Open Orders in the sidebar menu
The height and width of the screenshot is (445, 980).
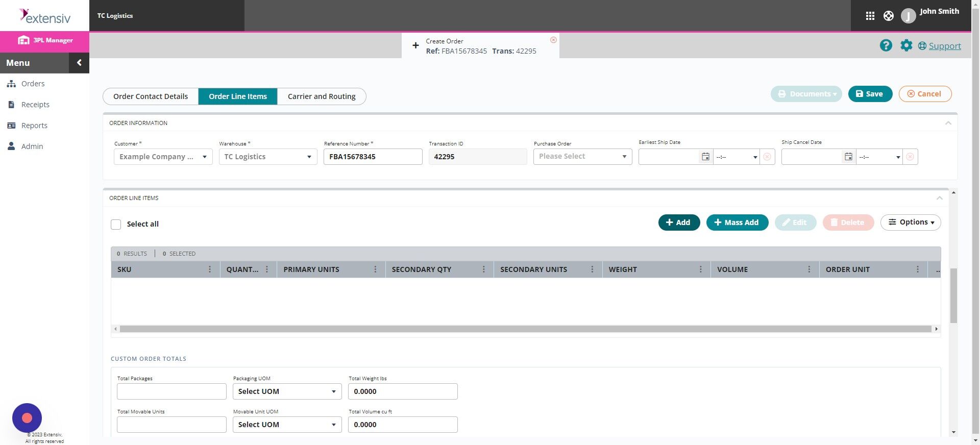click(33, 84)
